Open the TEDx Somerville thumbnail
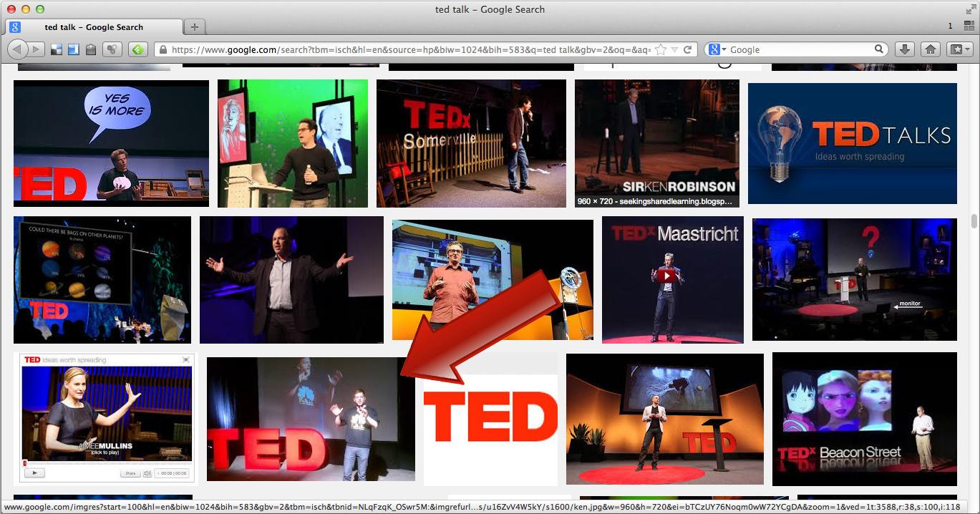The width and height of the screenshot is (980, 514). [471, 143]
